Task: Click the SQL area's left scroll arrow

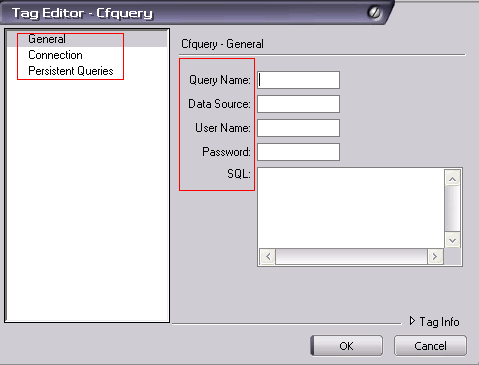Action: tap(268, 256)
